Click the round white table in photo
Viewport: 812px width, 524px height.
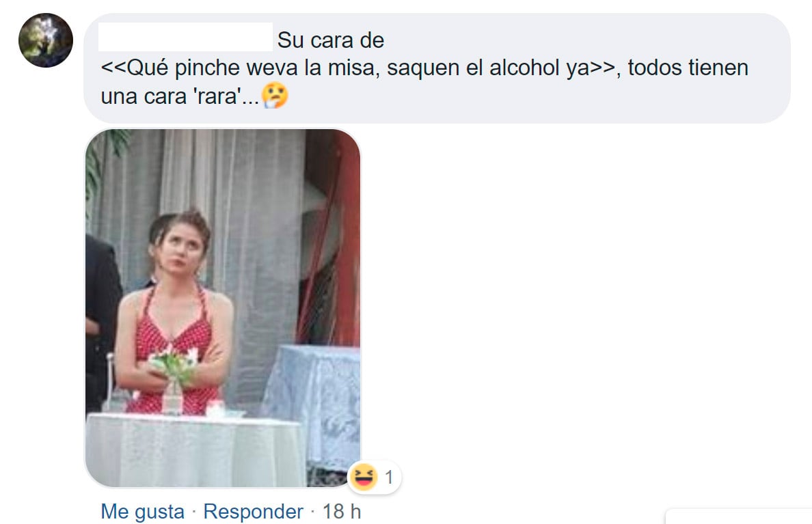coord(195,450)
